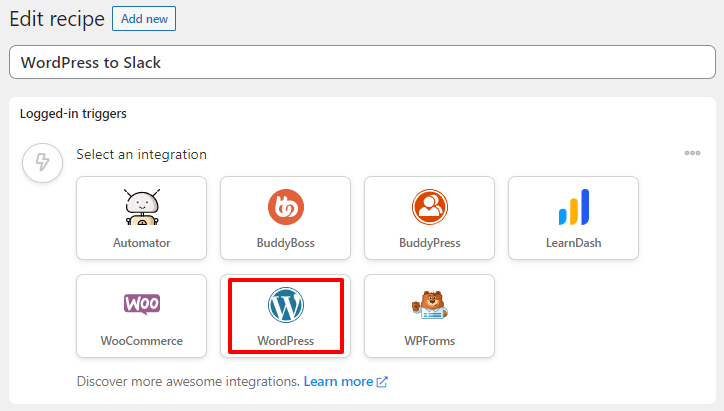
Task: Open the three-dot trigger options menu
Action: click(692, 153)
